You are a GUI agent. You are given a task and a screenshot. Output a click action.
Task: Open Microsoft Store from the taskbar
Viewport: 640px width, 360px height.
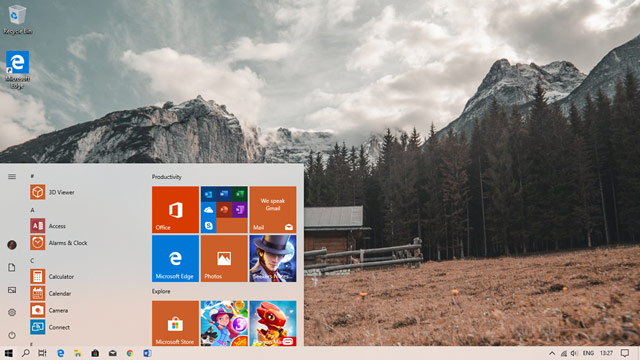(x=95, y=353)
